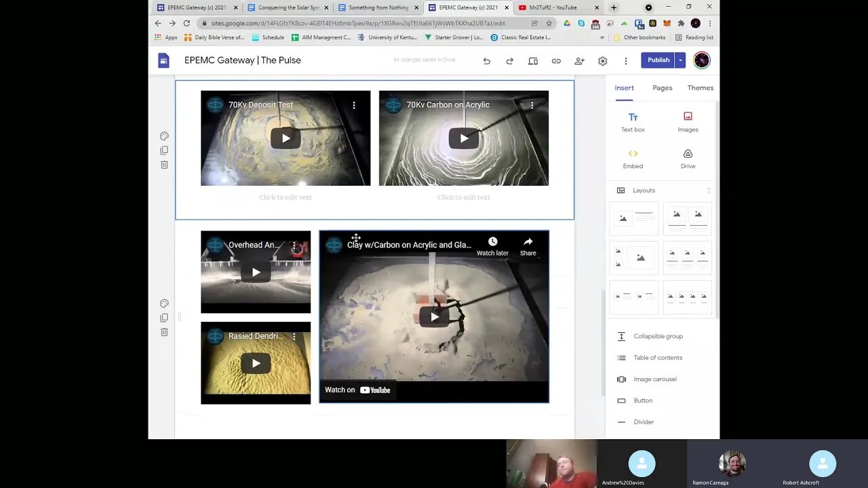The image size is (868, 488).
Task: Copy the published site link icon
Action: tap(556, 61)
